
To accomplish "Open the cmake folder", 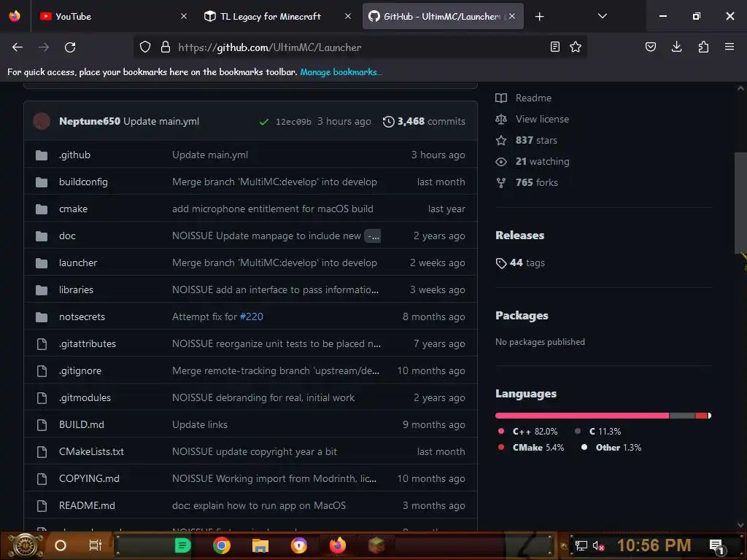I will tap(74, 209).
